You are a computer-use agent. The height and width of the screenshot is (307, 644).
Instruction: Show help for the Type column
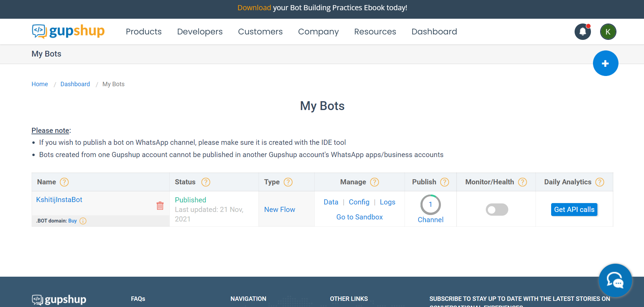click(288, 182)
